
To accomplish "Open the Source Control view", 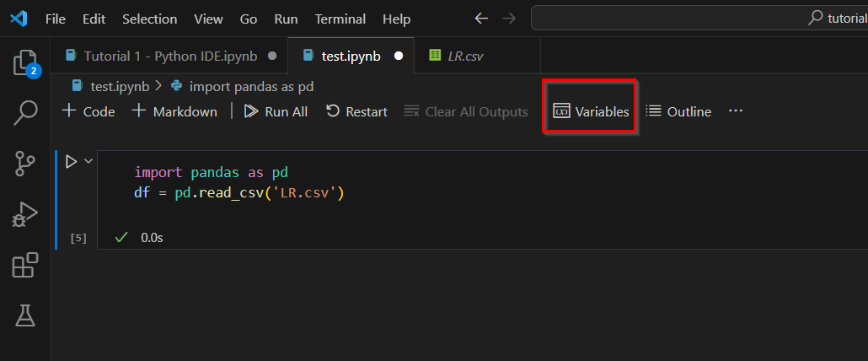I will point(25,164).
